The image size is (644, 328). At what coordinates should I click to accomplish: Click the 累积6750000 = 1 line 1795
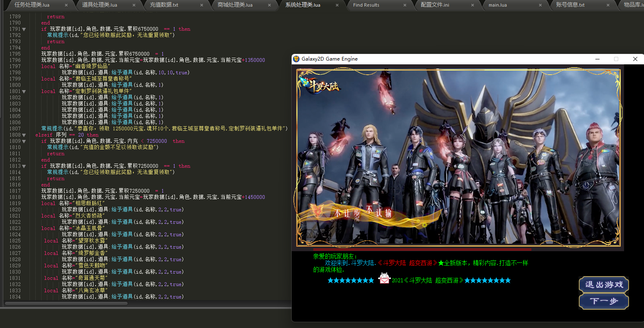pyautogui.click(x=103, y=54)
